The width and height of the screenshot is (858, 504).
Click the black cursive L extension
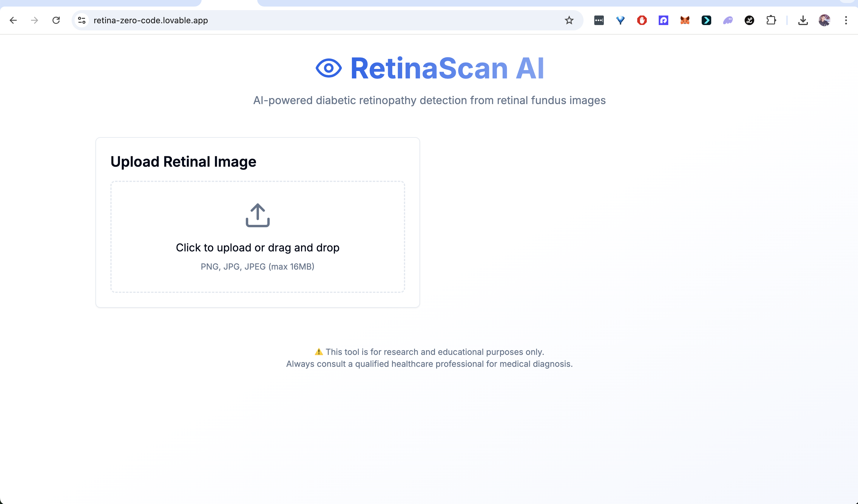coord(749,20)
